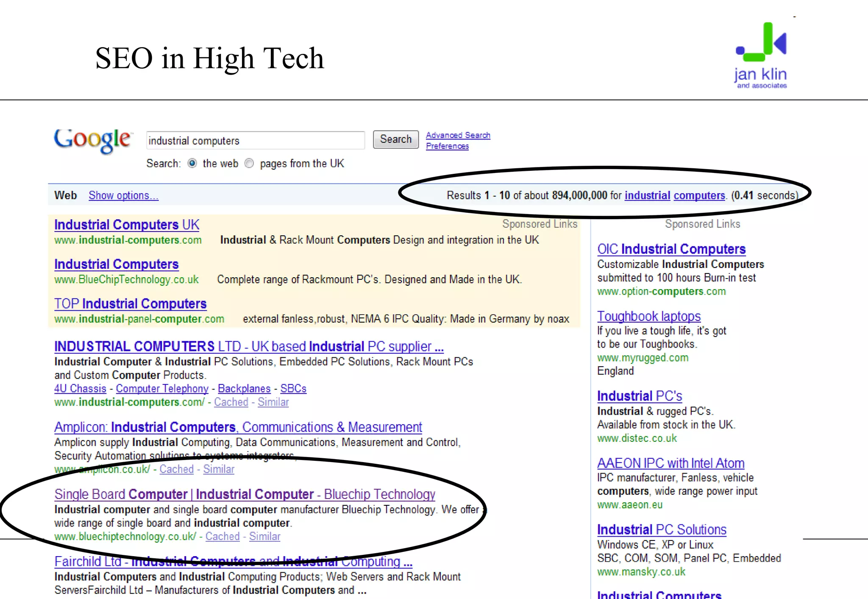This screenshot has height=599, width=868.
Task: Open 'Industrial PC Solutions' sidebar ad
Action: click(x=662, y=530)
